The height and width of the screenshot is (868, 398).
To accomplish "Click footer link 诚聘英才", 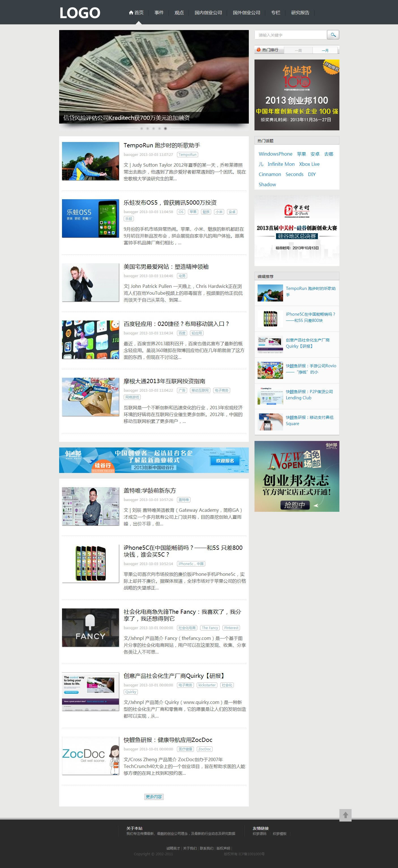I will point(173,848).
